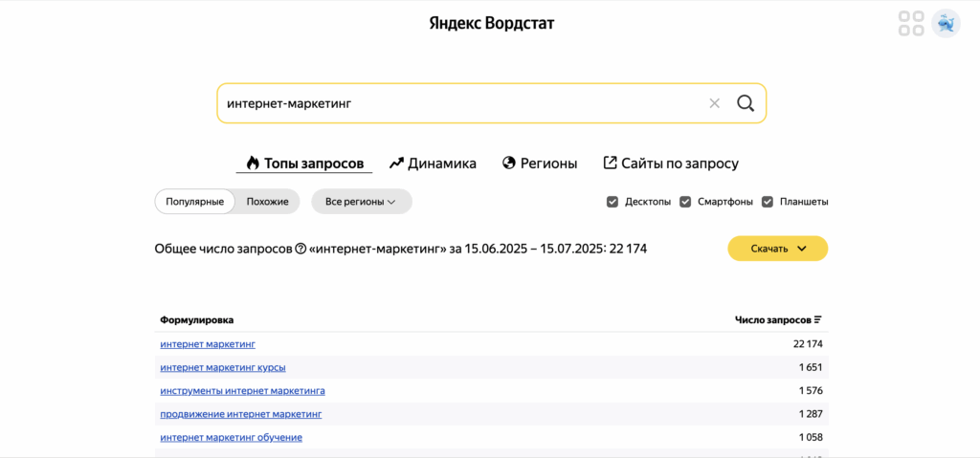Open the интернет маркетинг обучение link
The width and height of the screenshot is (980, 458).
coord(232,437)
